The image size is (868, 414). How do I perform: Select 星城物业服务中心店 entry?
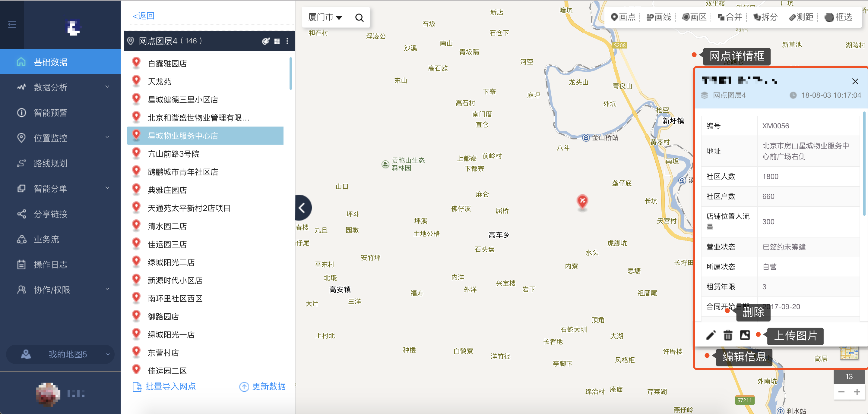point(205,136)
